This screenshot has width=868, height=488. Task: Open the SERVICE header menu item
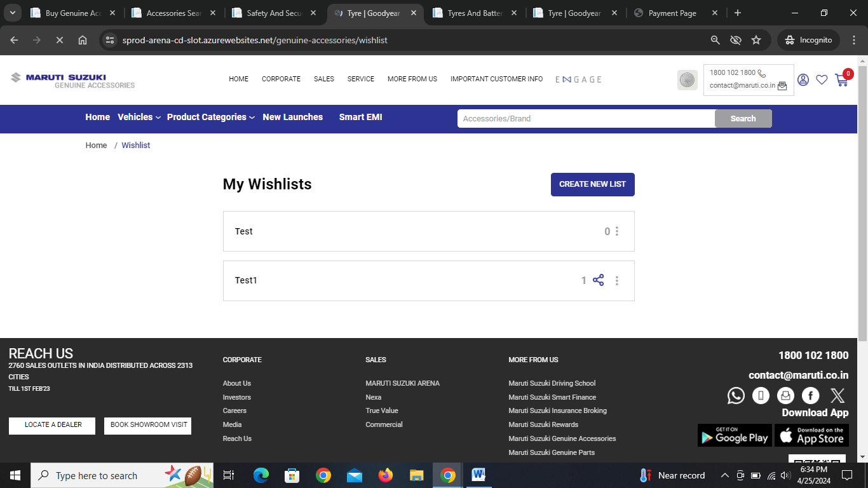[x=361, y=79]
